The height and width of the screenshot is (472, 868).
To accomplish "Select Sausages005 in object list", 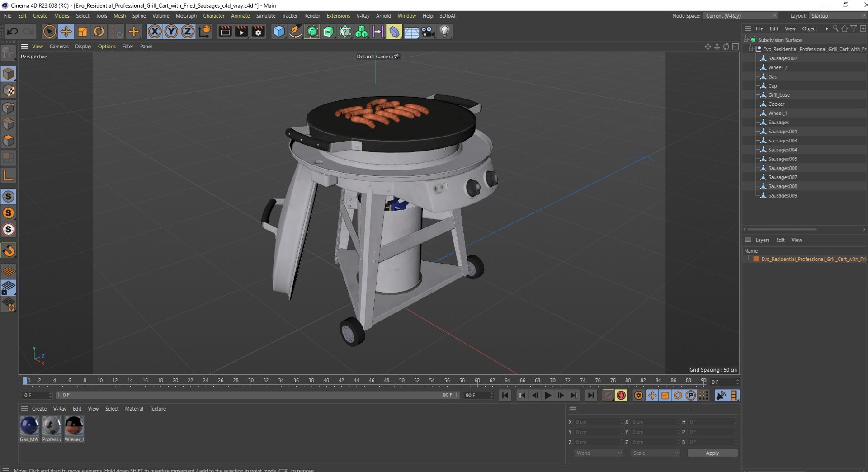I will pos(783,159).
